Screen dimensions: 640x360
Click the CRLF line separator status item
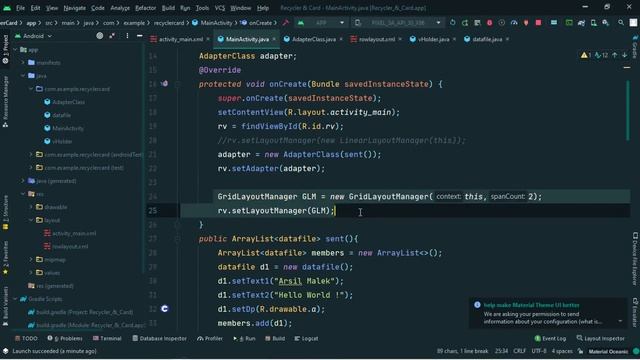[520, 351]
